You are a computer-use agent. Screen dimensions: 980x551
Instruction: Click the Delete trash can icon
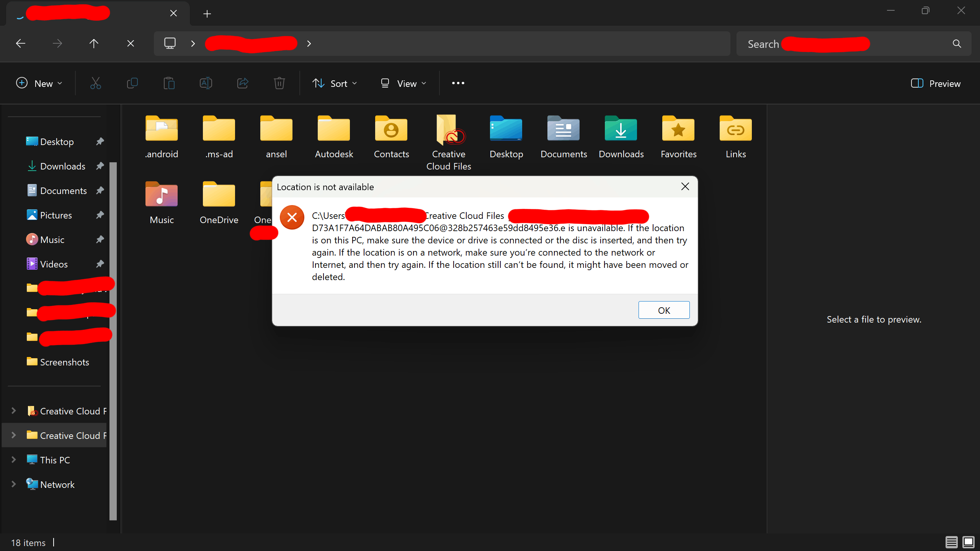279,83
